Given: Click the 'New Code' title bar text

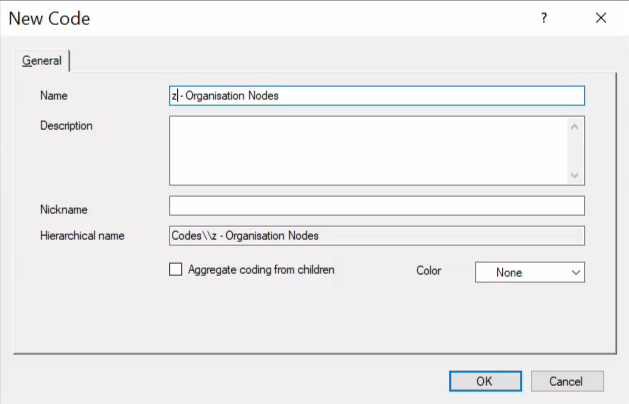Looking at the screenshot, I should click(x=50, y=18).
